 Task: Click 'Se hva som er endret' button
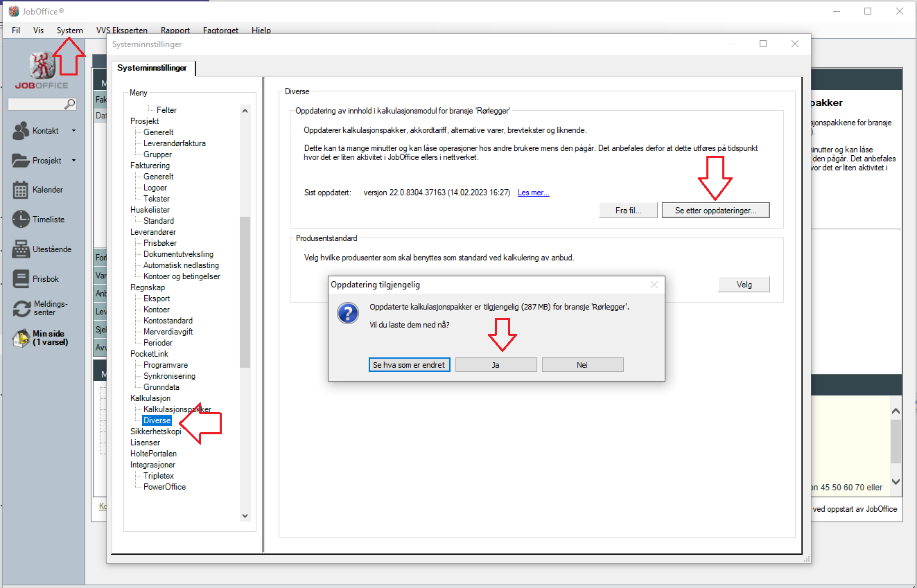point(409,365)
